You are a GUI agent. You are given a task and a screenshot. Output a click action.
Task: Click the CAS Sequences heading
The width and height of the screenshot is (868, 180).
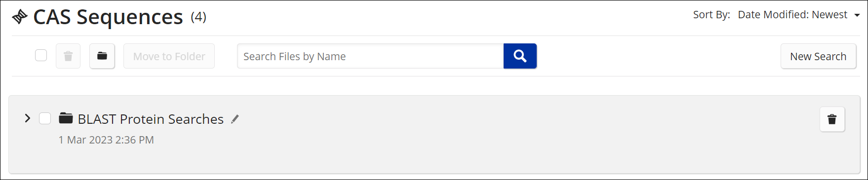pyautogui.click(x=108, y=17)
